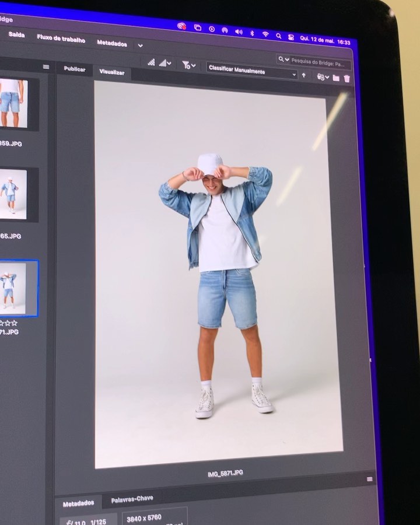This screenshot has width=420, height=525.
Task: Open the recent files icon menu
Action: coord(322,77)
